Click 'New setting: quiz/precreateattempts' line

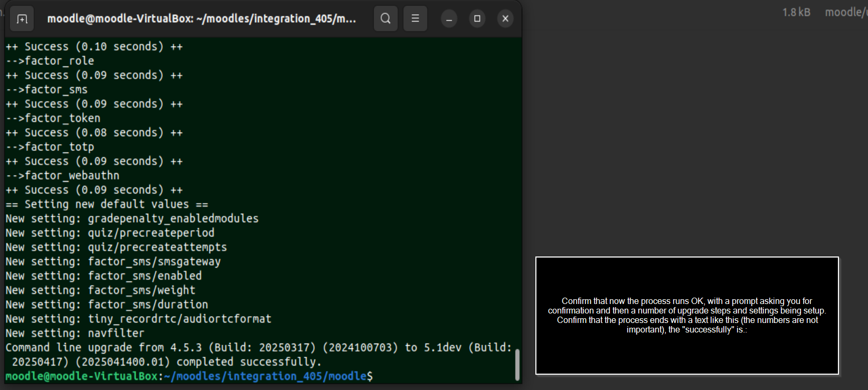click(x=116, y=247)
